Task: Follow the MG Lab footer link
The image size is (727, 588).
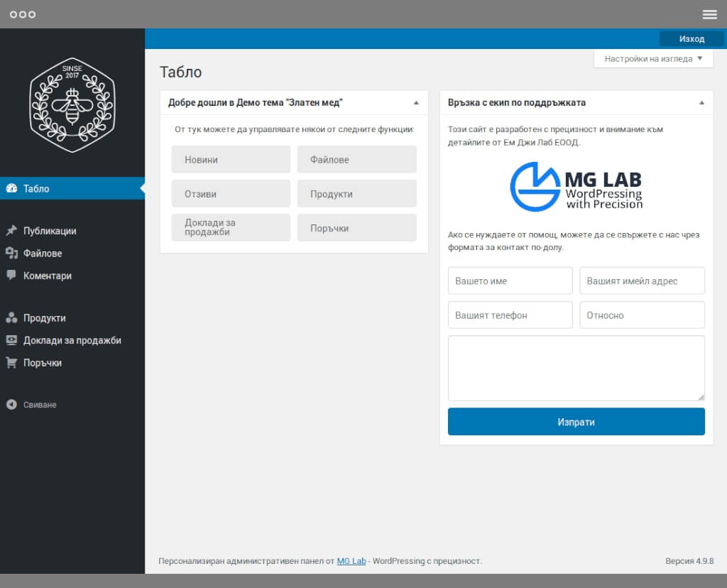Action: pos(351,561)
